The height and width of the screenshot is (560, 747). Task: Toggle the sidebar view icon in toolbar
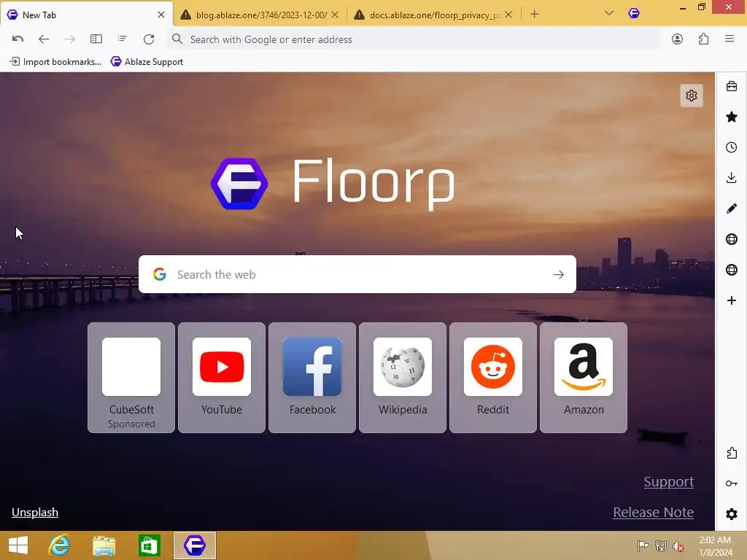click(x=96, y=39)
